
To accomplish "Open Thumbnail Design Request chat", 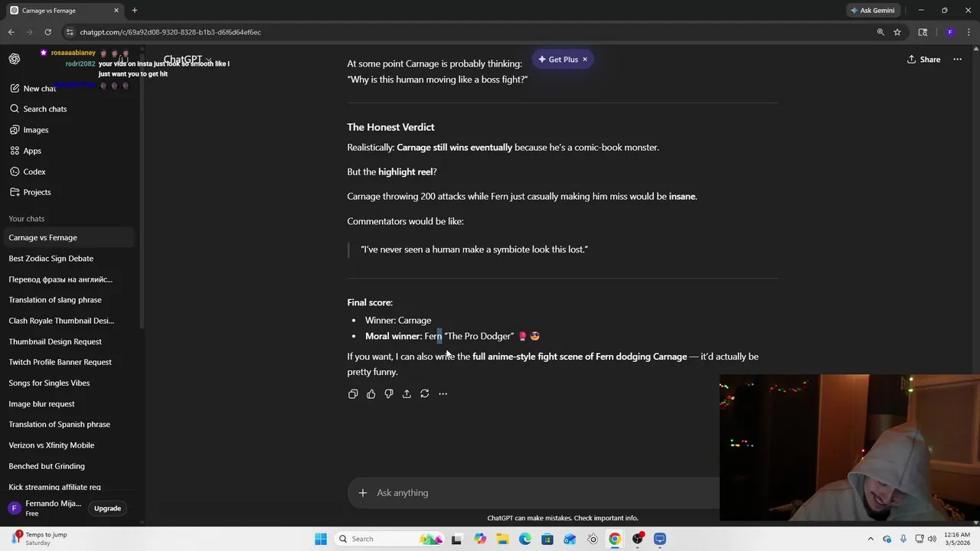I will [67, 341].
